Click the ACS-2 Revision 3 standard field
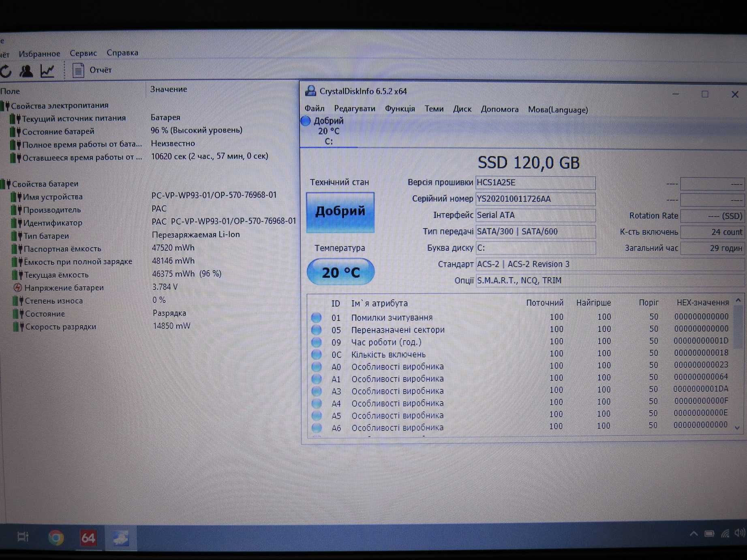Screen dimensions: 747x560 tap(610, 264)
